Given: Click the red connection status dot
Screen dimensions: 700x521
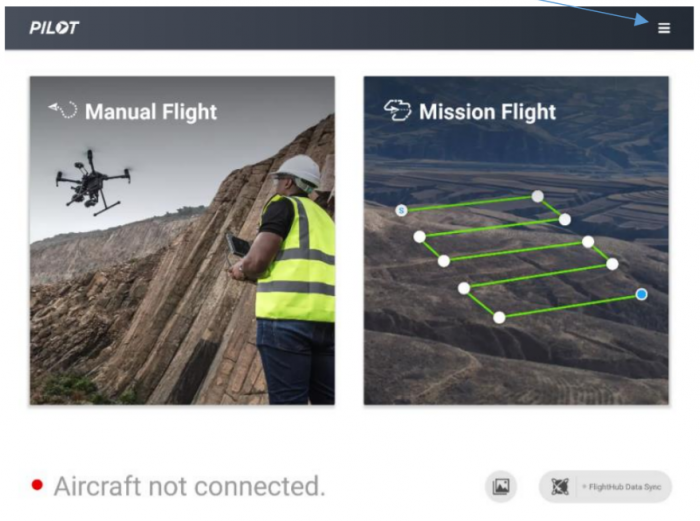Looking at the screenshot, I should pos(38,485).
